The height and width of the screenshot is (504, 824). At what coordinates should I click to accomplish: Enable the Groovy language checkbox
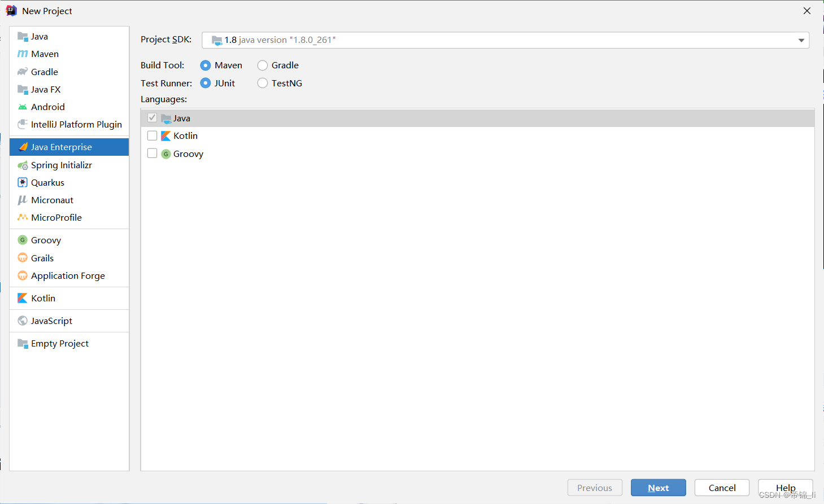pos(152,153)
